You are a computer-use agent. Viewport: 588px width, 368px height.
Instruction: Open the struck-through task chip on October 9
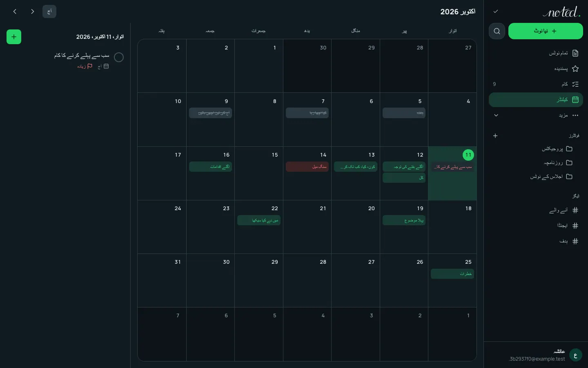point(211,113)
